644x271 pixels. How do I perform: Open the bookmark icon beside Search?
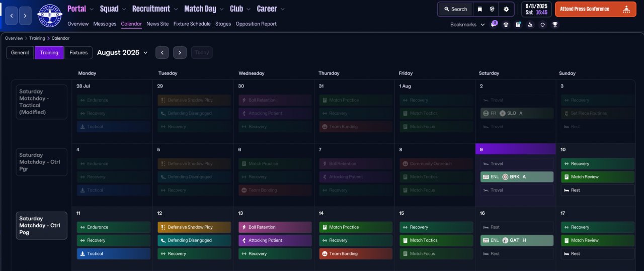pyautogui.click(x=479, y=9)
